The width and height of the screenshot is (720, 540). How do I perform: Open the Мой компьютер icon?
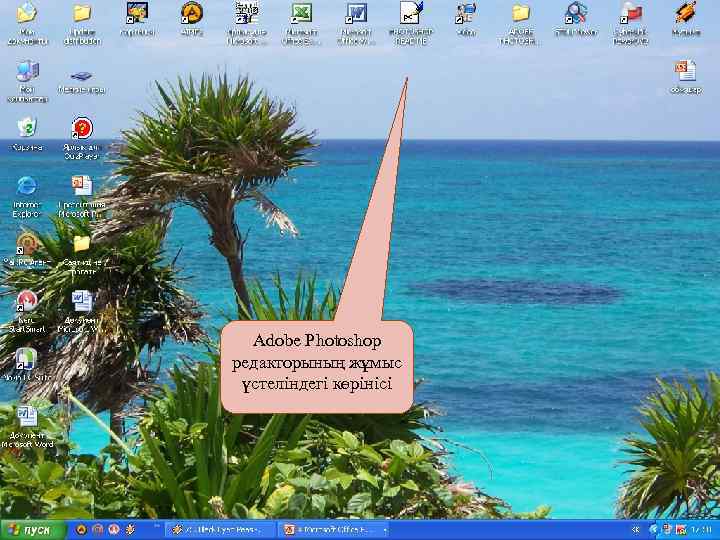[27, 81]
